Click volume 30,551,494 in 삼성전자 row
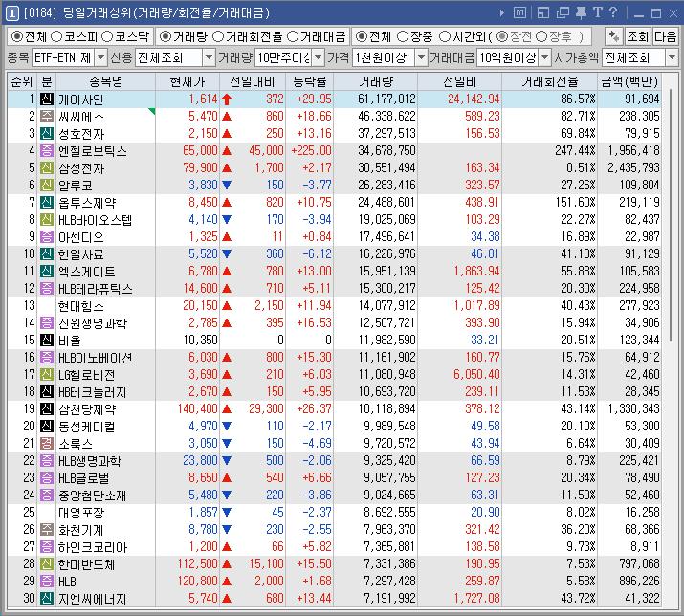The image size is (684, 616). pyautogui.click(x=386, y=168)
